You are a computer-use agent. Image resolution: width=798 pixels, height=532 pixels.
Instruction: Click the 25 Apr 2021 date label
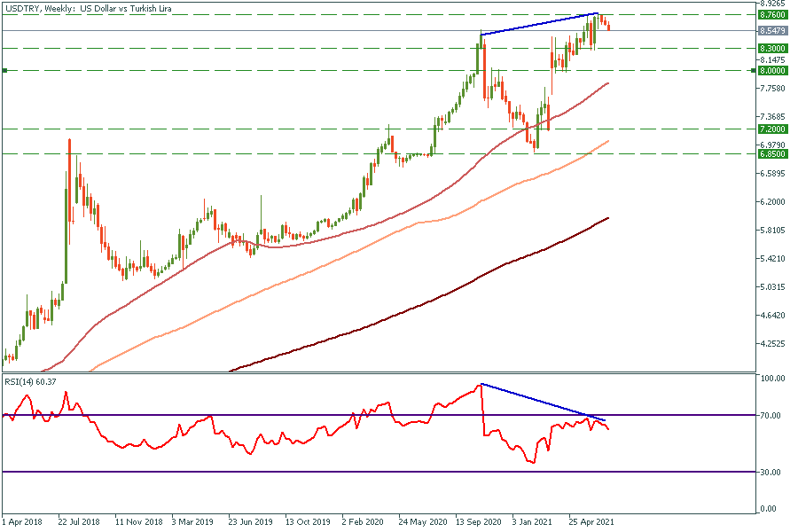(x=589, y=522)
